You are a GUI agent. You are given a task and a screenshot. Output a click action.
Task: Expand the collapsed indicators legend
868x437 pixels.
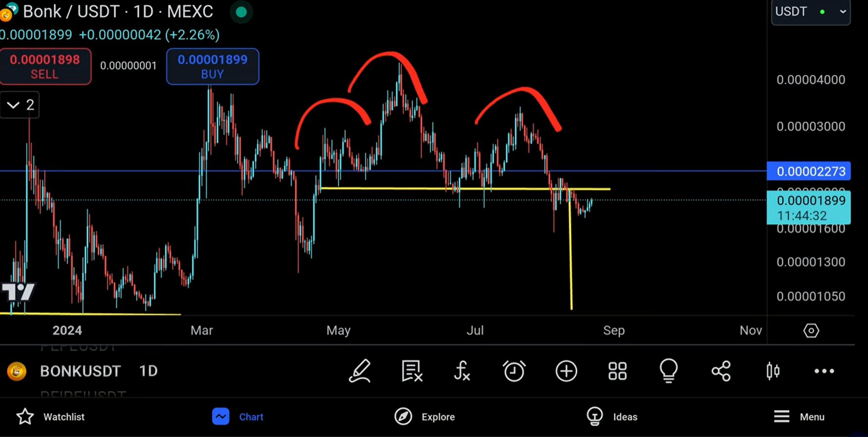point(20,105)
